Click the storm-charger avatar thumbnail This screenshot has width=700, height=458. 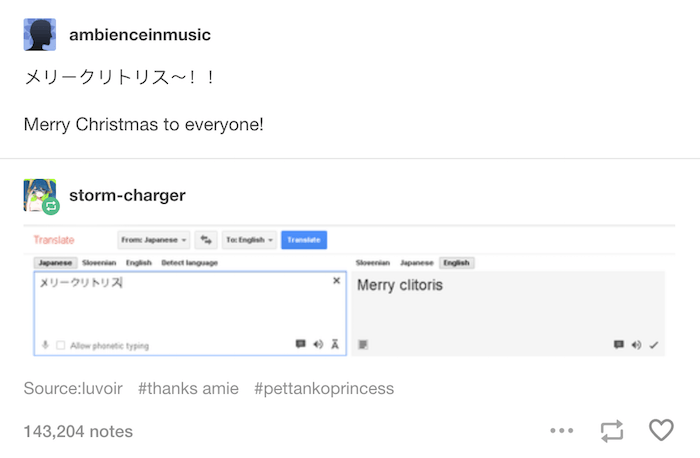point(38,194)
